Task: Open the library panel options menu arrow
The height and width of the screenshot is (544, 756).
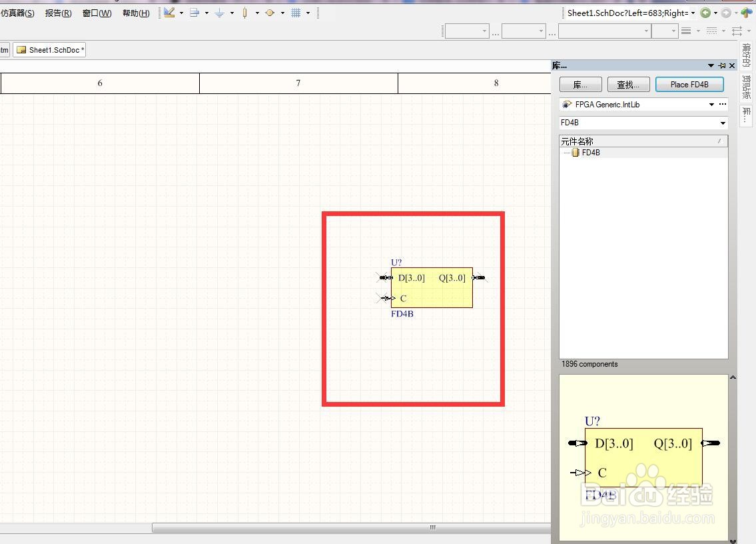Action: click(x=711, y=65)
